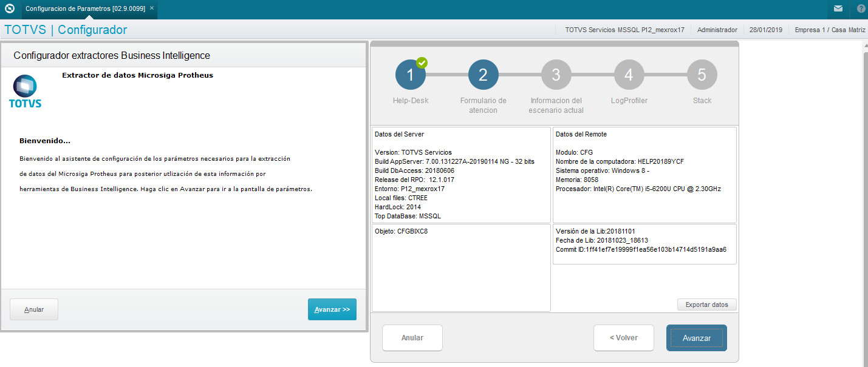Click step 2 Formulario de atencion circle

tap(484, 75)
